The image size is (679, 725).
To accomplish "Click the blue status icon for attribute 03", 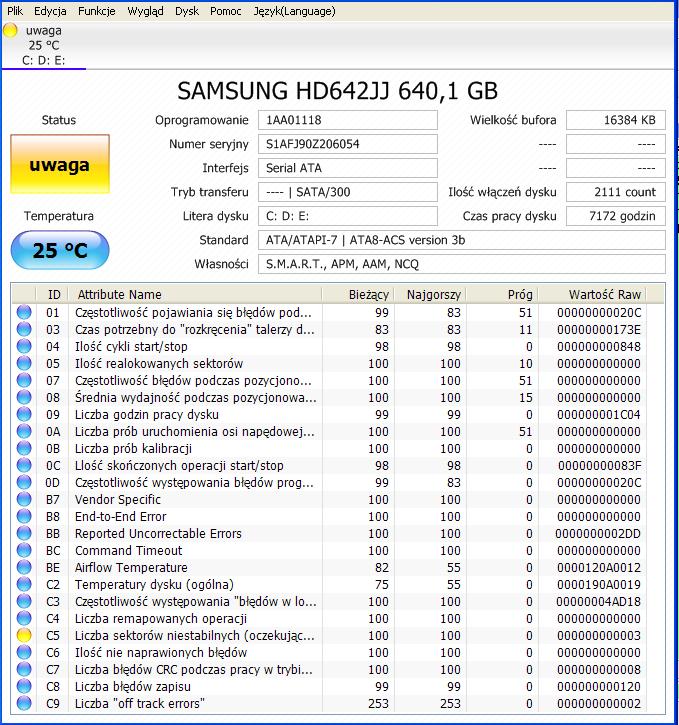I will tap(24, 329).
